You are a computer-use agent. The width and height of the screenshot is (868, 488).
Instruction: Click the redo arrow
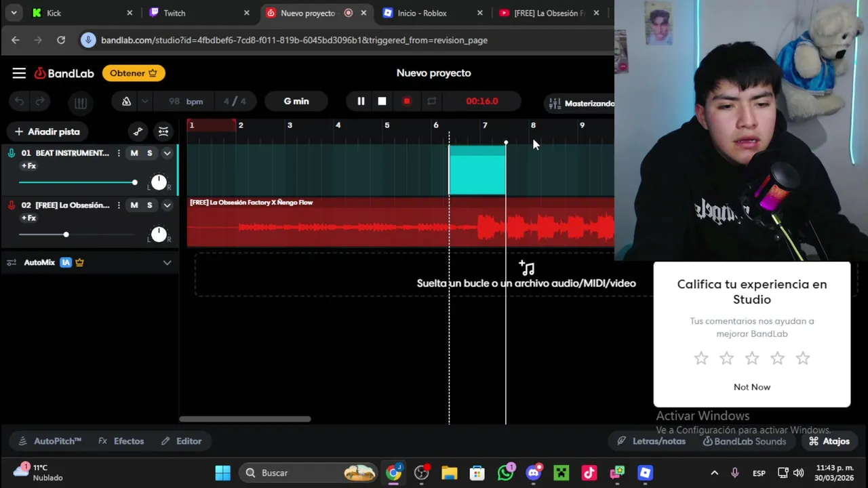point(40,102)
